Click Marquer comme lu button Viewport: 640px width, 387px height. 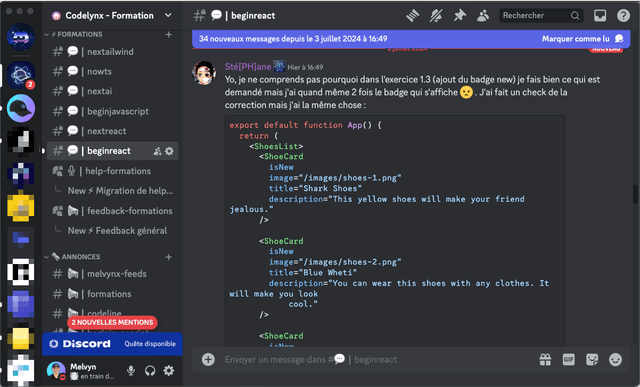[x=582, y=39]
